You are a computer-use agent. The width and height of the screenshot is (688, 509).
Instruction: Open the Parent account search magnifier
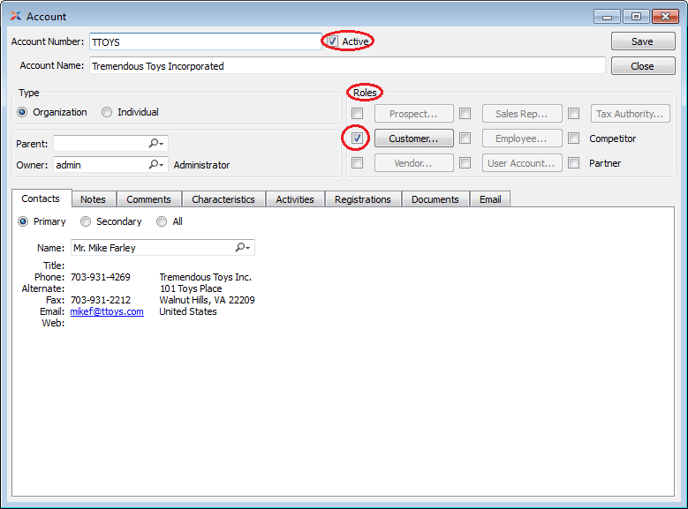[x=156, y=144]
